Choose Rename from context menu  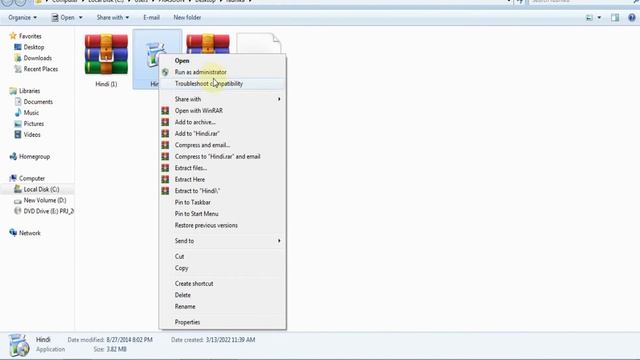coord(185,307)
